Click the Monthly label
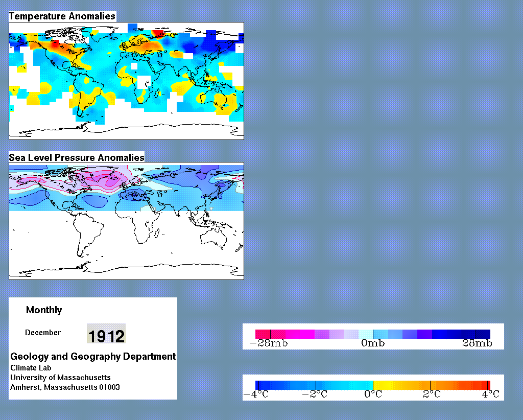The width and height of the screenshot is (523, 420). 44,310
